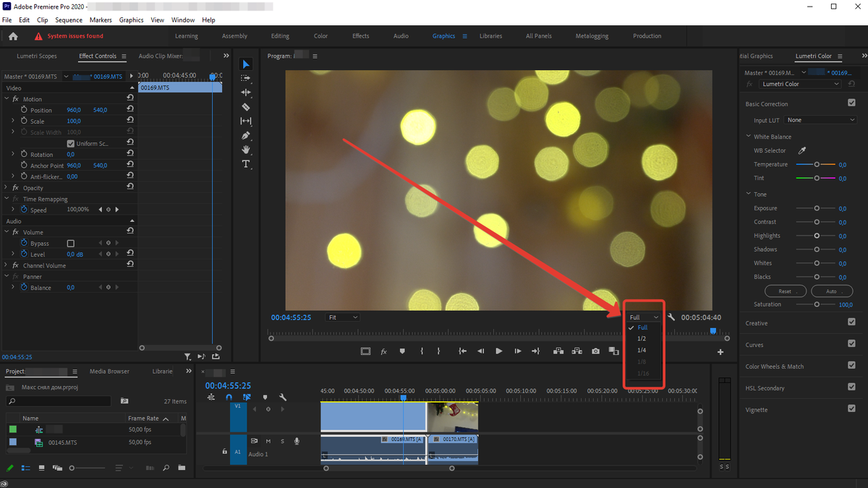Select the Razor tool
This screenshot has width=868, height=488.
tap(246, 107)
